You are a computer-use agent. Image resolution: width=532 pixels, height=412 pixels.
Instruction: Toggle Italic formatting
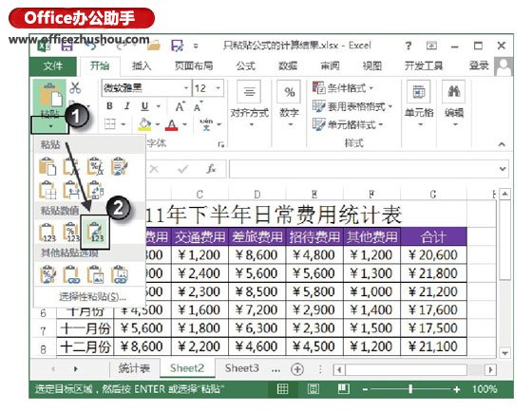tap(127, 106)
